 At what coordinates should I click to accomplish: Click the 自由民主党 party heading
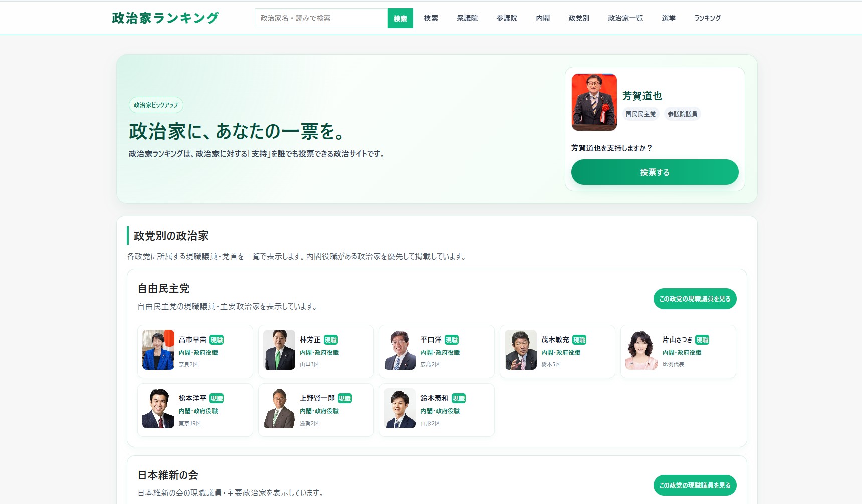pos(164,289)
